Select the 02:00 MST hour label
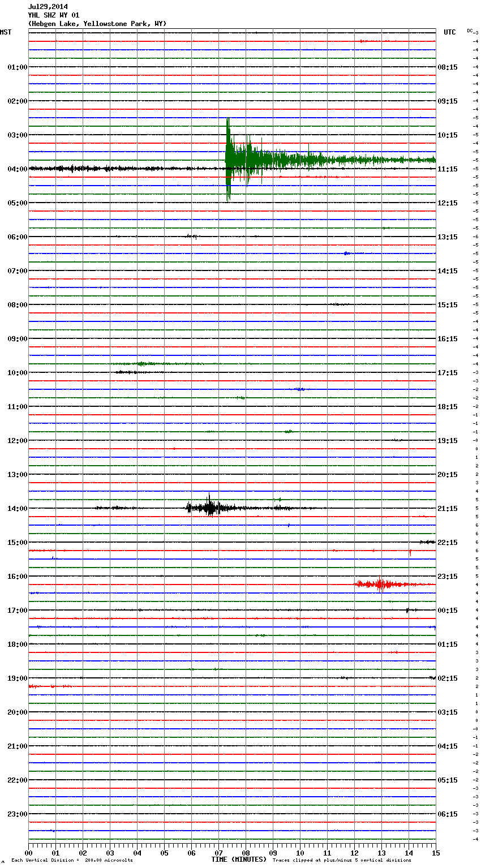This screenshot has width=481, height=868. [18, 101]
